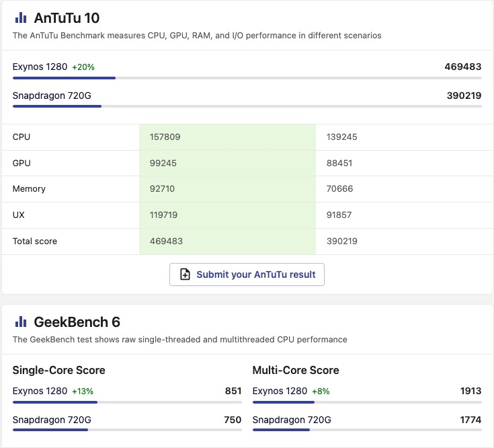Click the +20% badge beside Exynos 1280

click(83, 67)
